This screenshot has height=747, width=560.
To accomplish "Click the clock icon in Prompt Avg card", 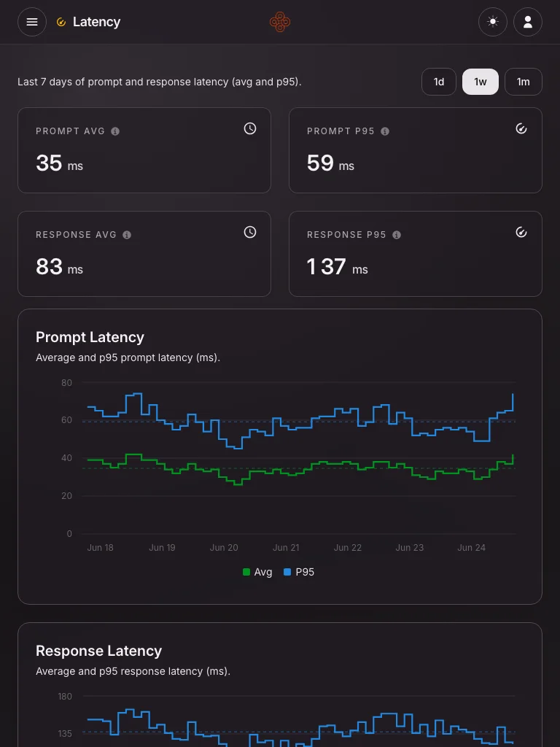I will [x=250, y=128].
